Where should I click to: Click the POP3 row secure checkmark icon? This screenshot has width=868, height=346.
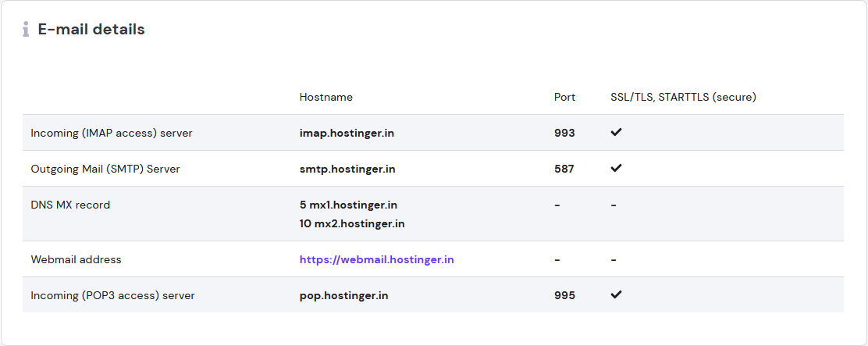click(616, 295)
